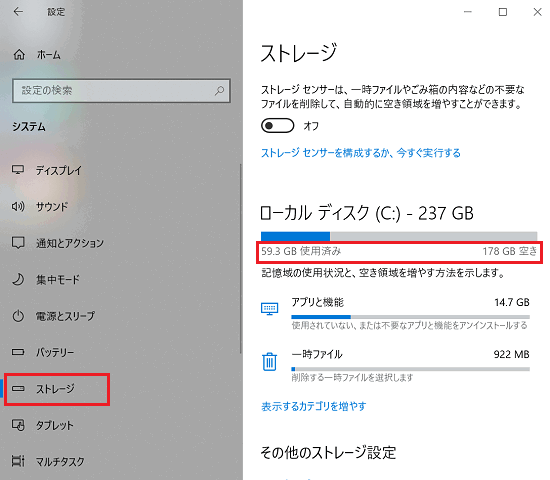Click ストレージ センサーを構成するか、今すぐ実行する link
Screen dimensions: 550x480
[361, 153]
